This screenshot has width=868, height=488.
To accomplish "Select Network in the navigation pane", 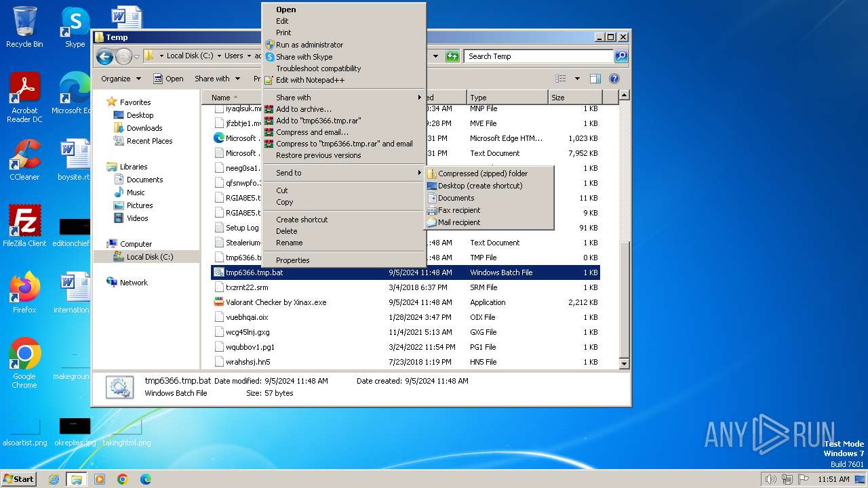I will [x=134, y=283].
